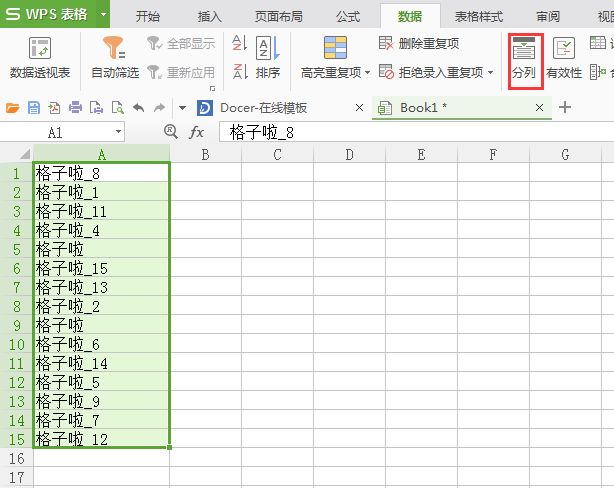Select cell containing 格子啦_13
The image size is (614, 488).
coord(101,287)
